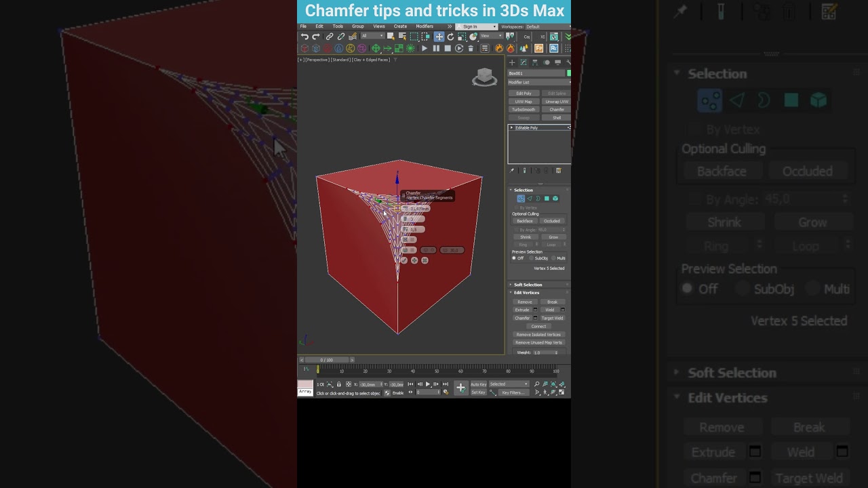Click the Edit Poly modifier button
868x488 pixels.
(x=524, y=94)
